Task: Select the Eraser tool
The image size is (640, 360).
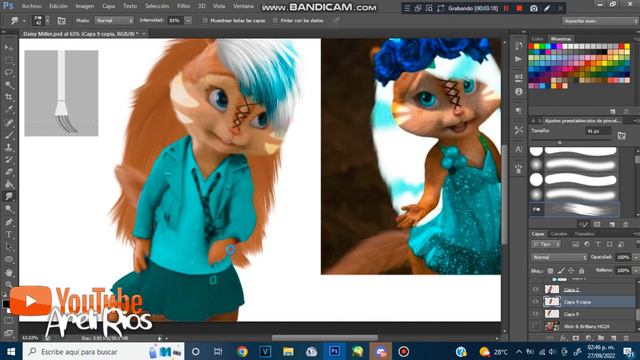Action: coord(9,172)
